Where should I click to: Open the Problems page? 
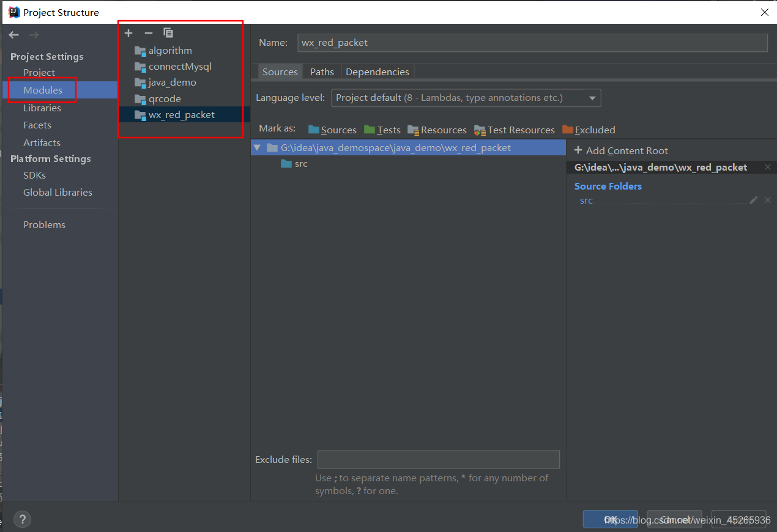tap(44, 224)
